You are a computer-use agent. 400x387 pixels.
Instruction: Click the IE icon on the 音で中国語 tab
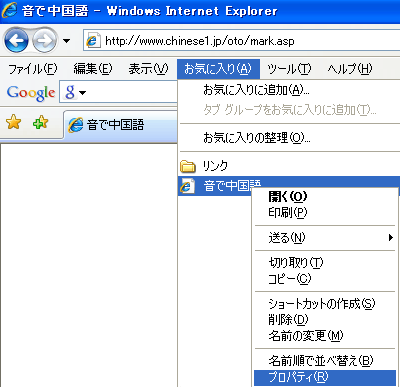click(x=76, y=125)
